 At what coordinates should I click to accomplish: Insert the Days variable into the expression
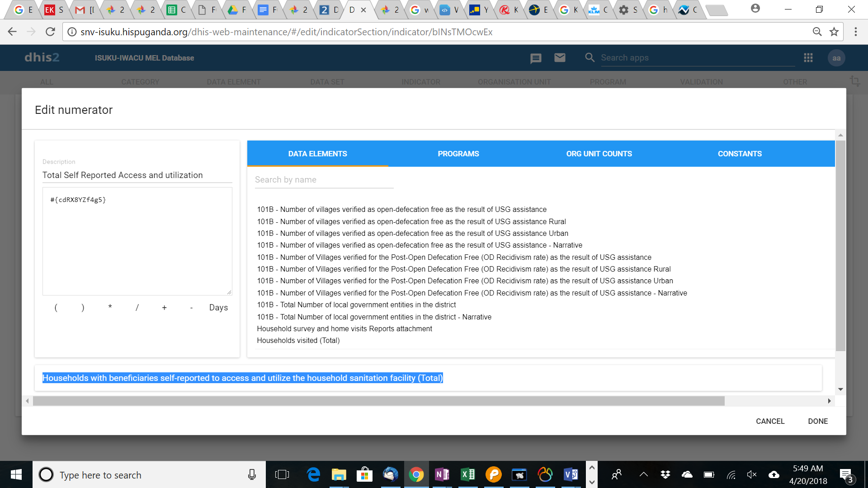tap(218, 307)
